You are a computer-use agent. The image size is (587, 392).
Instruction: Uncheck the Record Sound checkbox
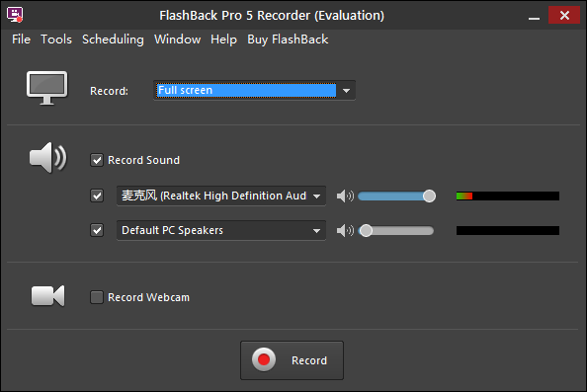click(x=97, y=160)
